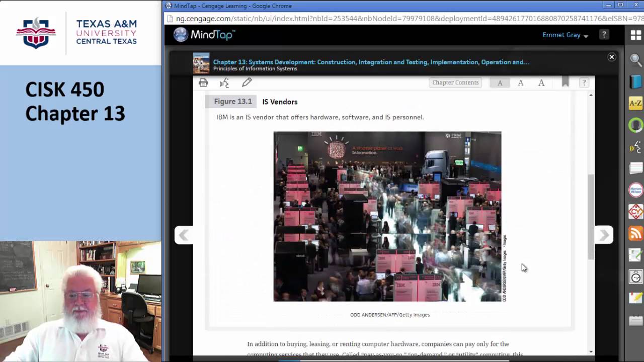Open Chapter 13 Systems Development title link

pyautogui.click(x=371, y=62)
